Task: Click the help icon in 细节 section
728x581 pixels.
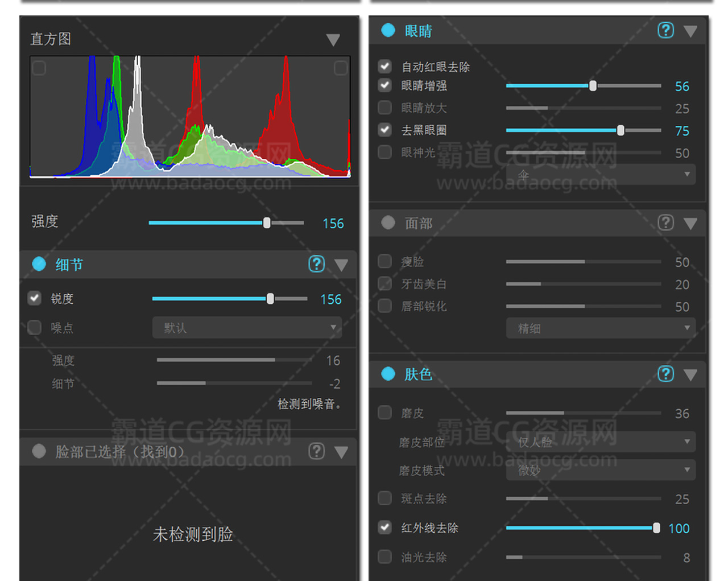Action: (316, 264)
